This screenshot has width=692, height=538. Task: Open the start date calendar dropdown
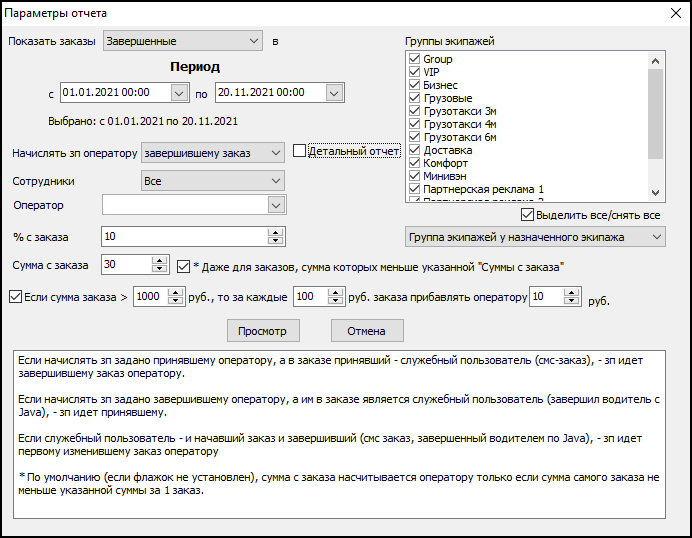pyautogui.click(x=179, y=92)
